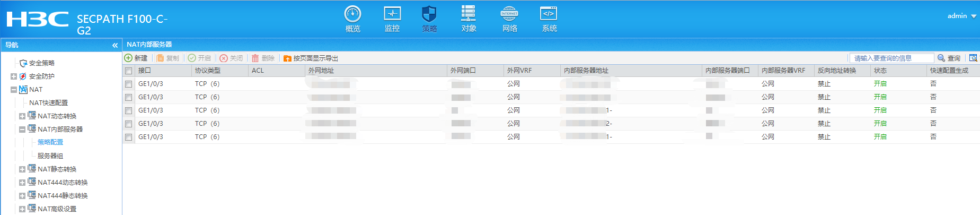Sort by the 状态 column header

(x=898, y=71)
